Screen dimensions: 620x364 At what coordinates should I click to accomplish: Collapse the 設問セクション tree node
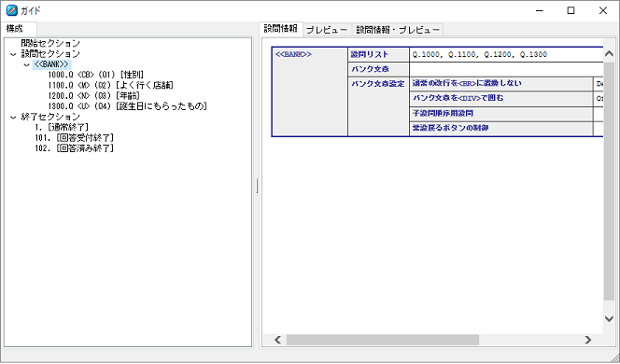coord(14,54)
